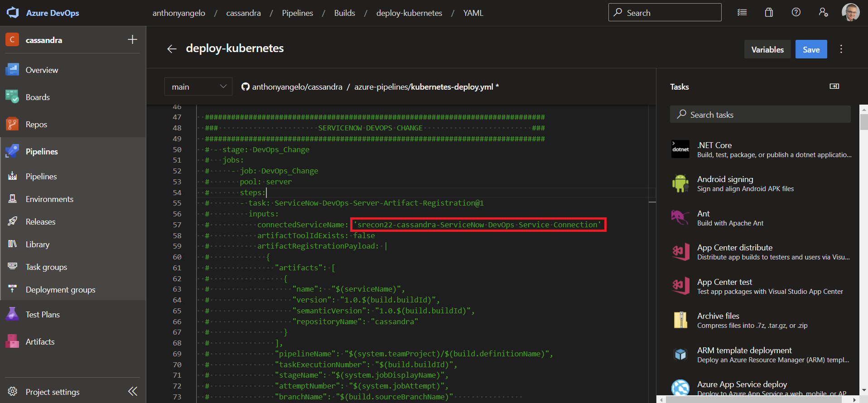
Task: Click 'artifactToolIdExists: false' on line 58
Action: (316, 235)
